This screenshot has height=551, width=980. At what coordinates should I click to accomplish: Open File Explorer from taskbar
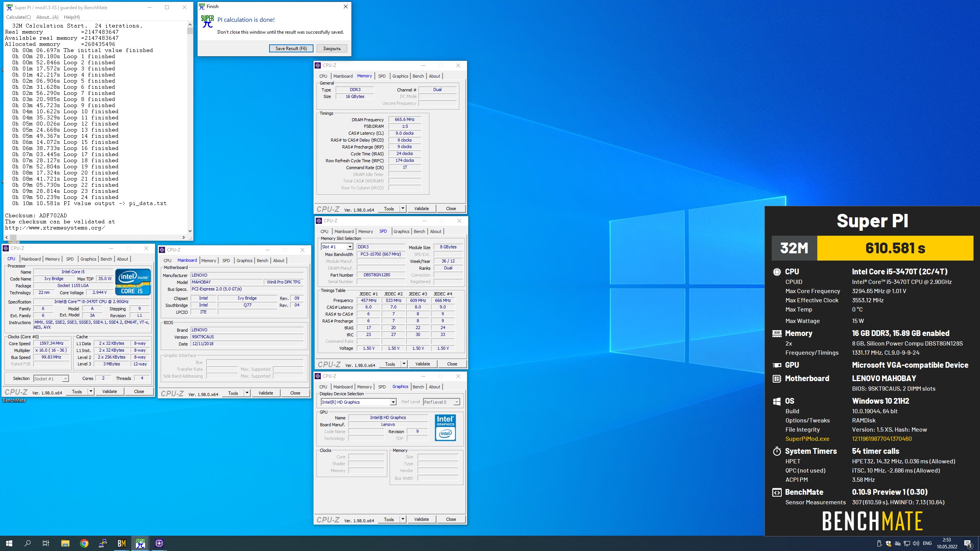click(65, 543)
